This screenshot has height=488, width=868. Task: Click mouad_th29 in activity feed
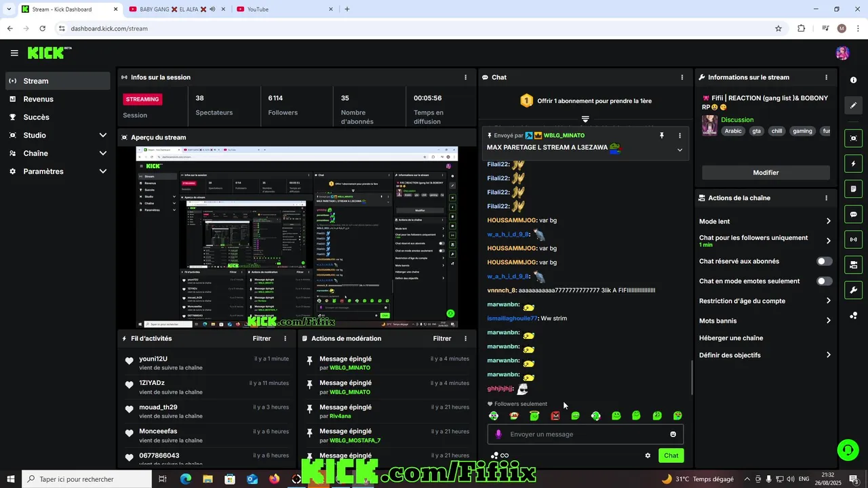pyautogui.click(x=158, y=407)
